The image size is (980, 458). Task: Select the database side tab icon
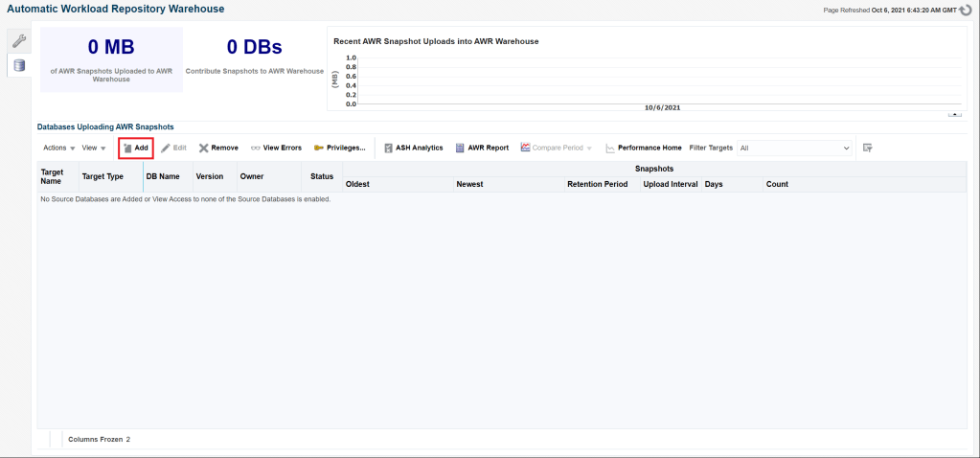pyautogui.click(x=19, y=65)
